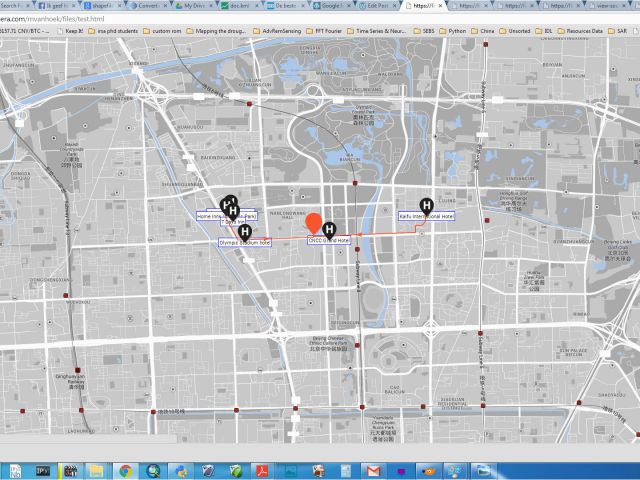Open the Keep It bookmark
Screen dimensions: 640x480
click(71, 31)
